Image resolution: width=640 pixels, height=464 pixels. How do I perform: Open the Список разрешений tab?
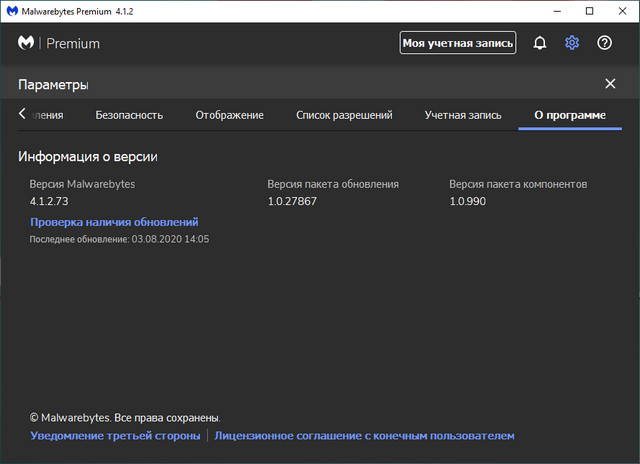(344, 115)
